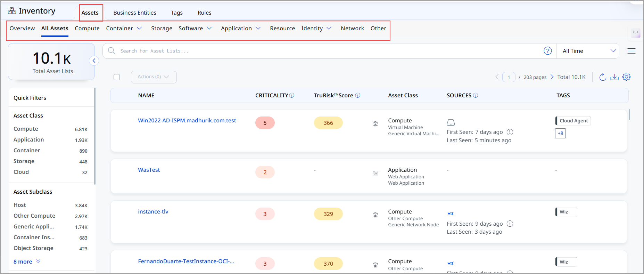Toggle the collapsed panel icon at right edge
644x274 pixels.
[636, 32]
